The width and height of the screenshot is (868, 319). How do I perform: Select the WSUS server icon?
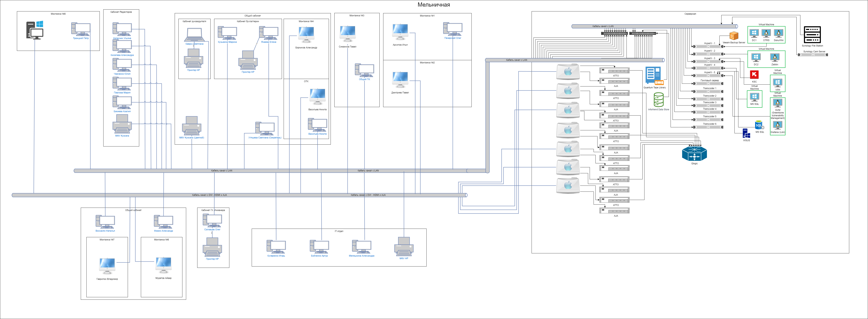(746, 134)
